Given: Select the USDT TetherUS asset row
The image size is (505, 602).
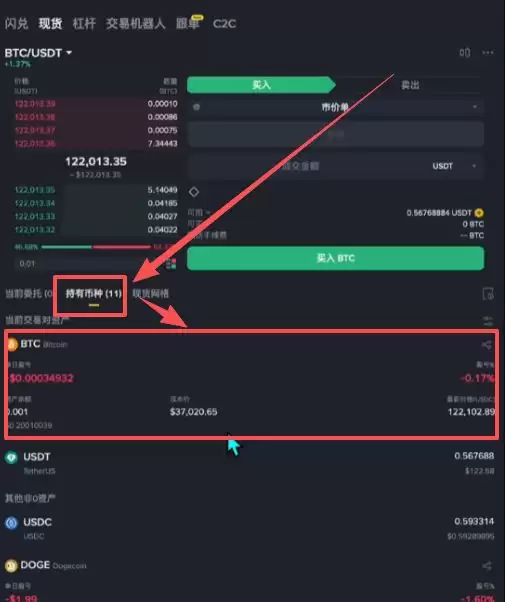Looking at the screenshot, I should point(250,463).
